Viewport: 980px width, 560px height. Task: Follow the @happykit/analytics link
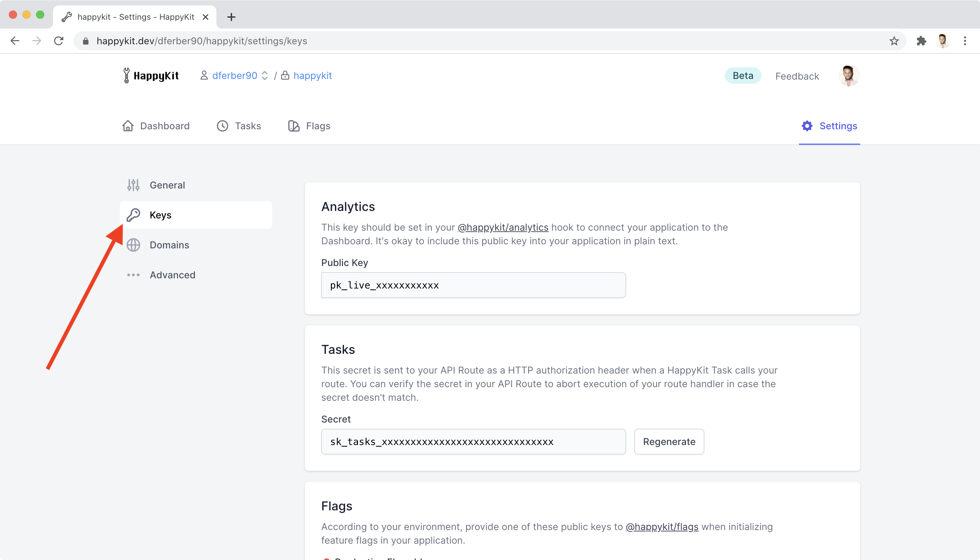(x=503, y=227)
